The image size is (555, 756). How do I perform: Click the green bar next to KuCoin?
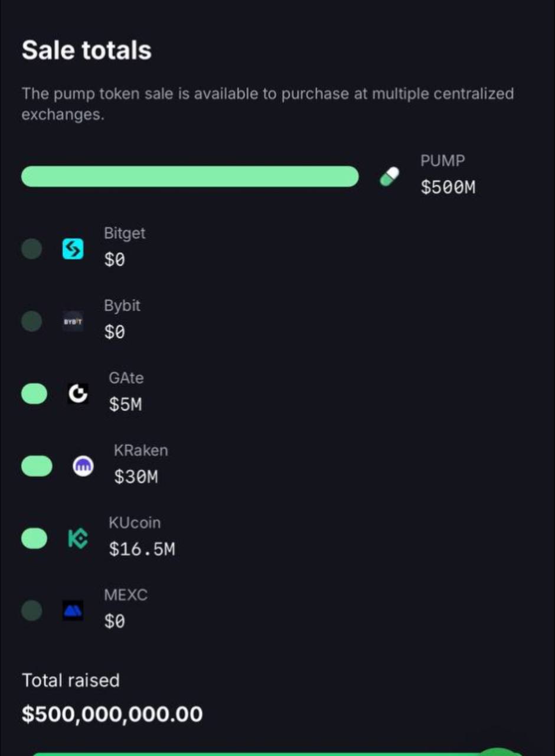34,539
